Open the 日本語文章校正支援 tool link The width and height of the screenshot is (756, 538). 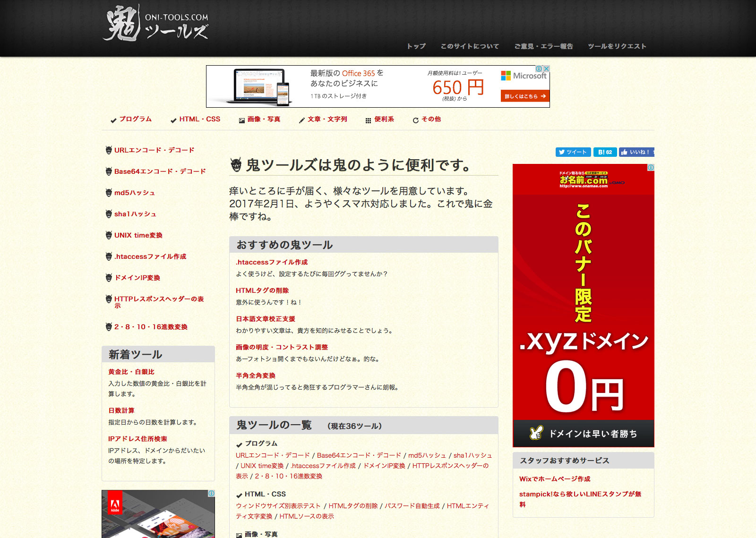click(265, 319)
